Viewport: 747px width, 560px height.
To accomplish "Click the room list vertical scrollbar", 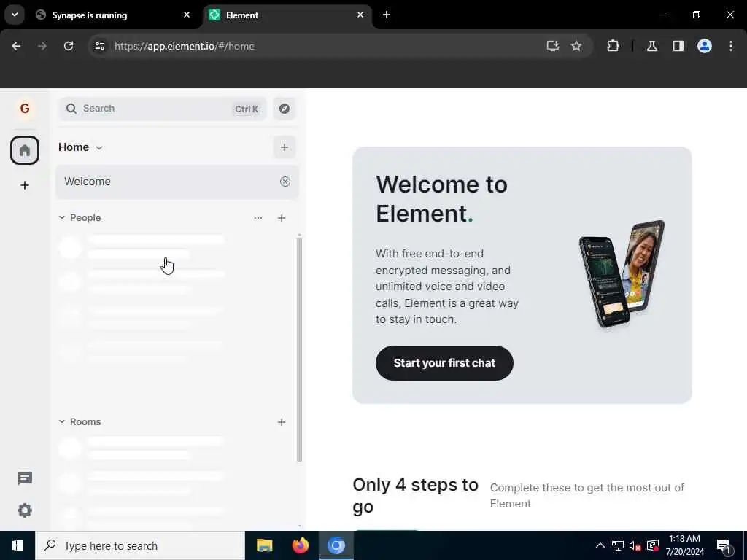I will tap(299, 349).
